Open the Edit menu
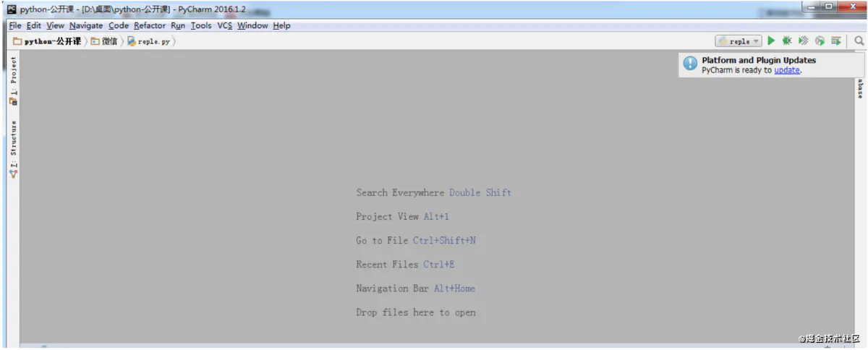868x350 pixels. pyautogui.click(x=34, y=25)
